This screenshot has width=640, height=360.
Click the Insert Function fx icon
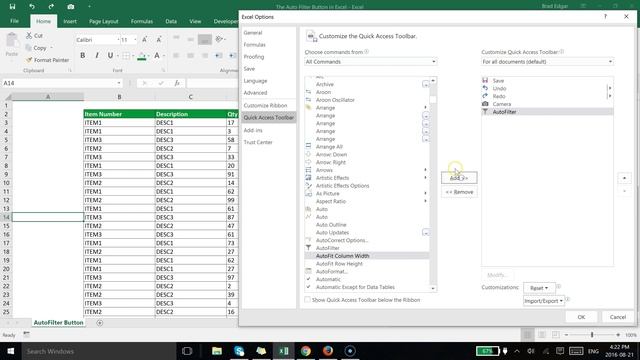point(177,83)
